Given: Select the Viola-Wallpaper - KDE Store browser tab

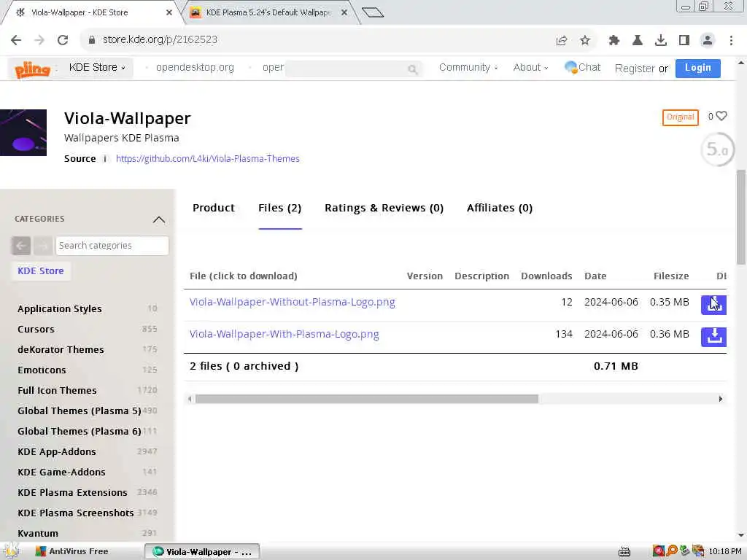Looking at the screenshot, I should (90, 12).
